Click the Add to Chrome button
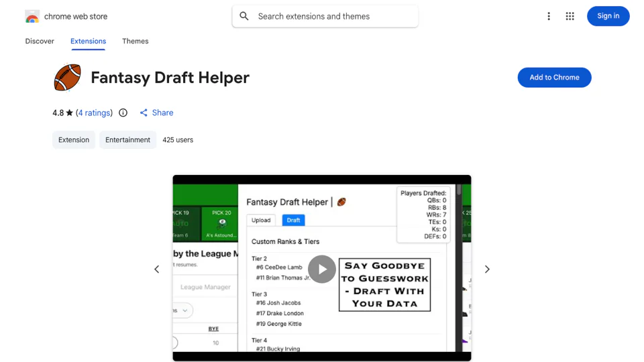The width and height of the screenshot is (644, 362). tap(554, 77)
